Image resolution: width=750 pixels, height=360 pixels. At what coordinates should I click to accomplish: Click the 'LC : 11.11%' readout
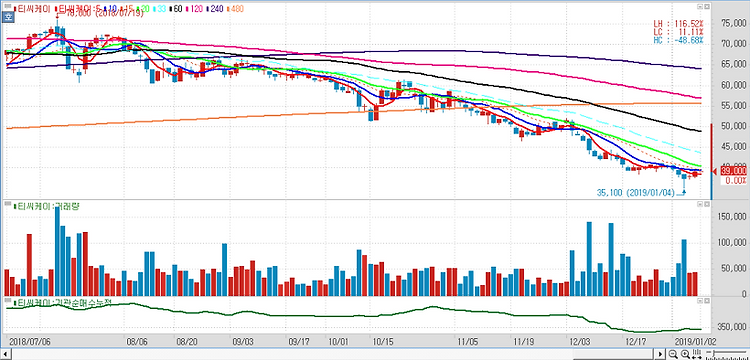(679, 32)
